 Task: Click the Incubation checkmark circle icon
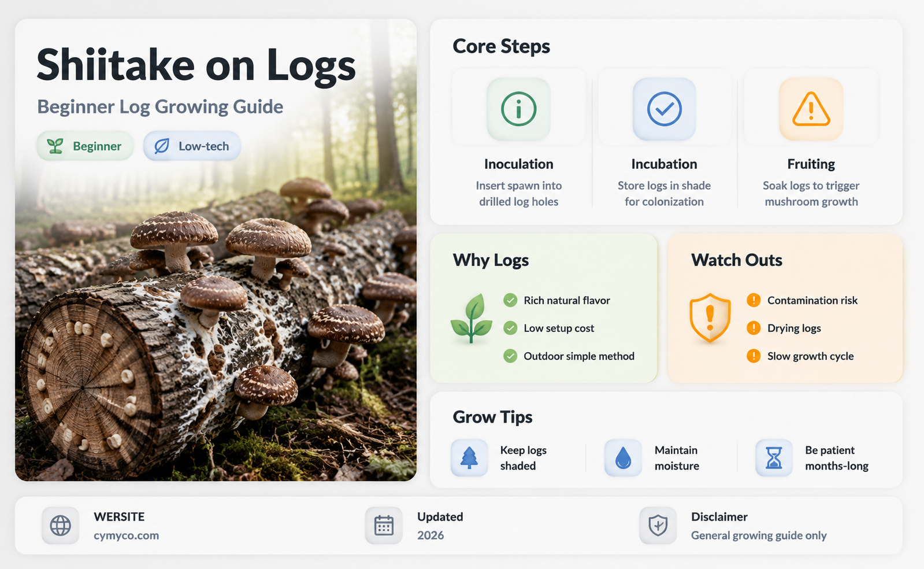point(664,109)
